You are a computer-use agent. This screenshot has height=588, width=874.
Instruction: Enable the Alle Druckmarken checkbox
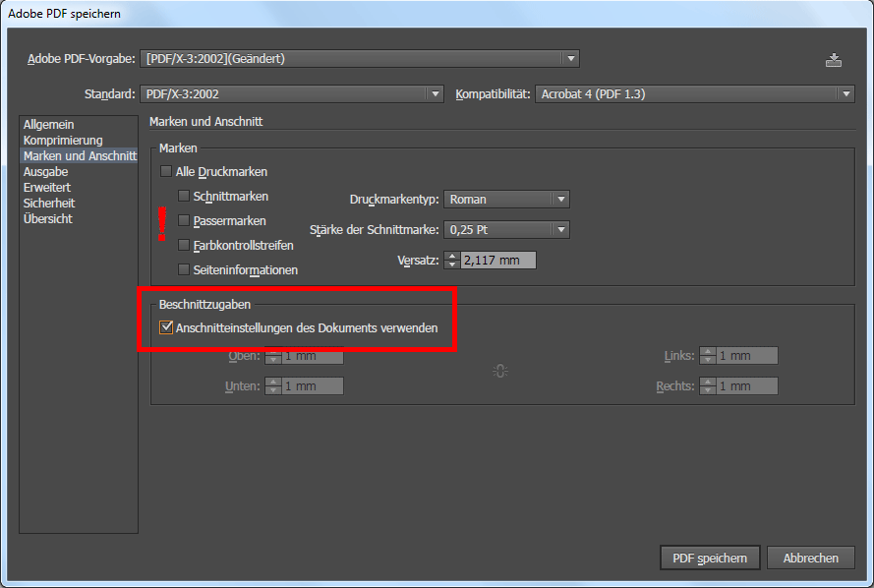[167, 172]
